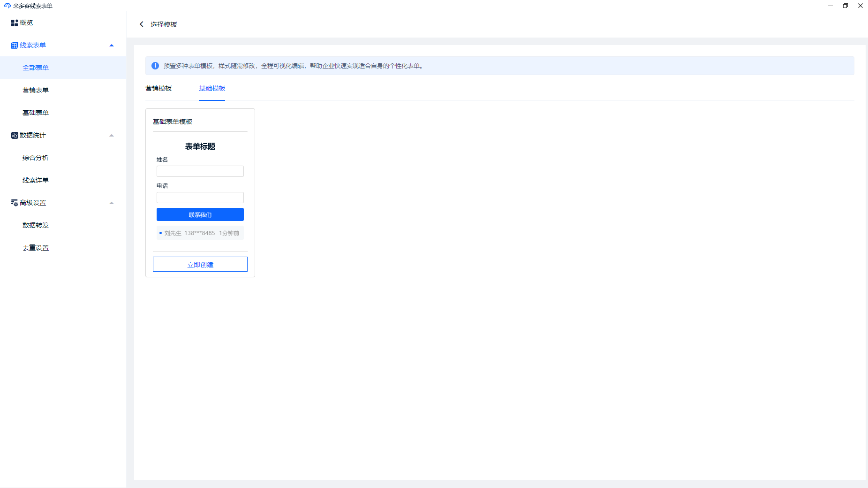Click the blue 联系我们 button

[x=200, y=214]
